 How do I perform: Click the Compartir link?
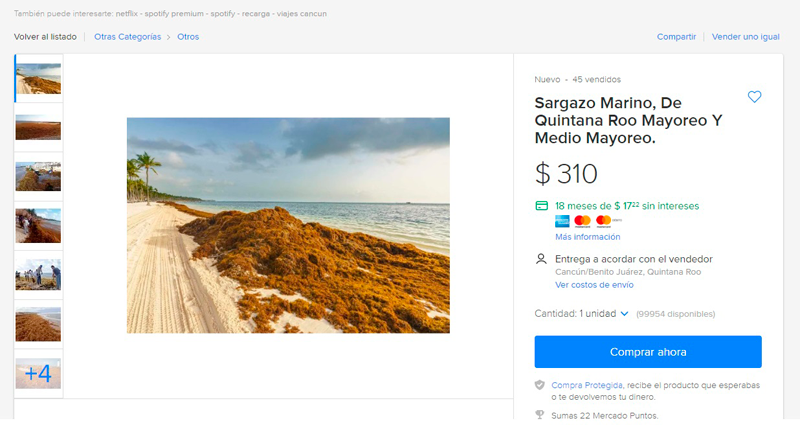tap(676, 37)
